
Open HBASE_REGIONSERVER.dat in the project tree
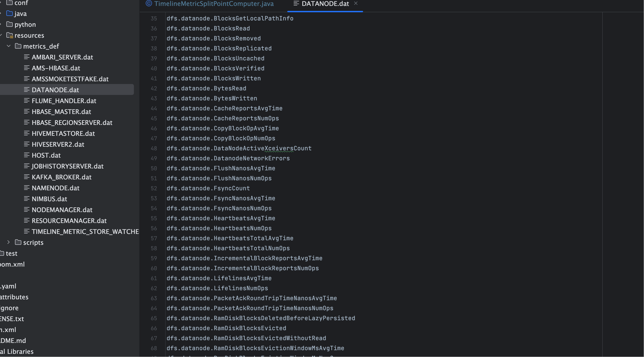pyautogui.click(x=72, y=123)
